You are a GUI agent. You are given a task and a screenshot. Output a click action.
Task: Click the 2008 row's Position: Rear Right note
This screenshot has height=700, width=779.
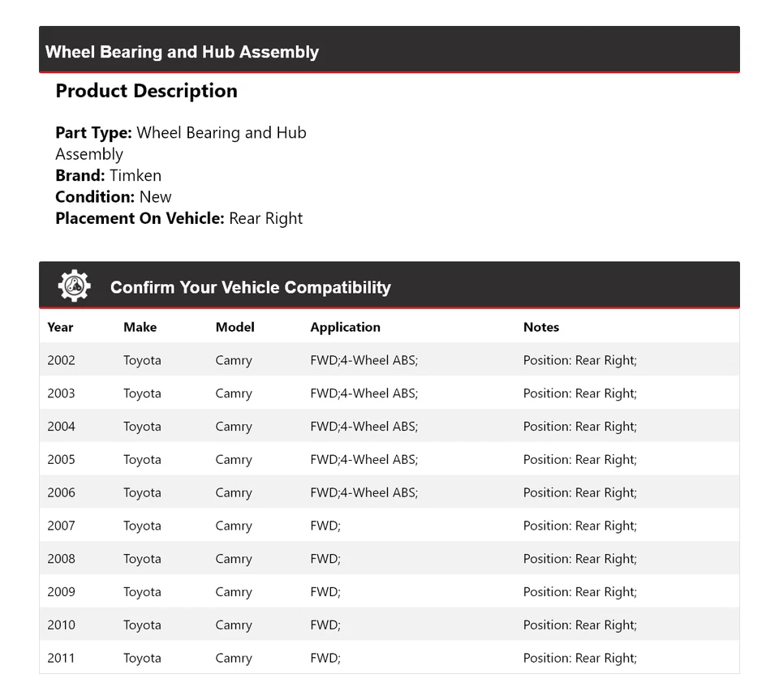579,559
